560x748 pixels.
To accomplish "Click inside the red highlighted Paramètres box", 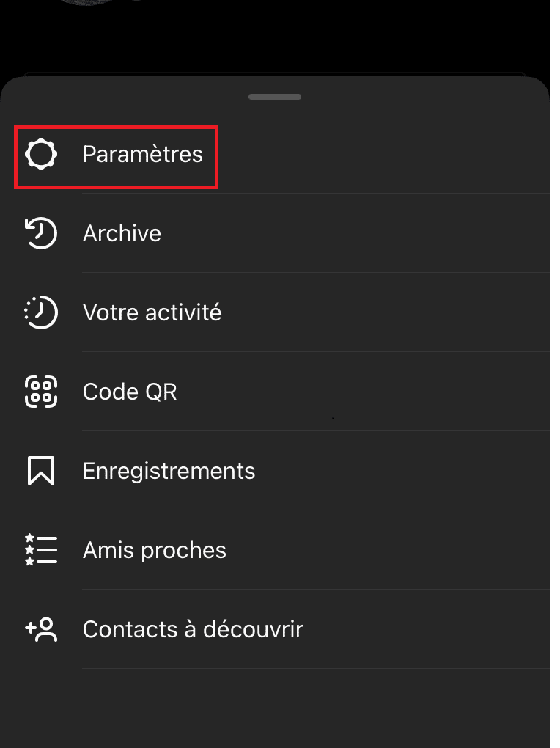I will (x=117, y=158).
